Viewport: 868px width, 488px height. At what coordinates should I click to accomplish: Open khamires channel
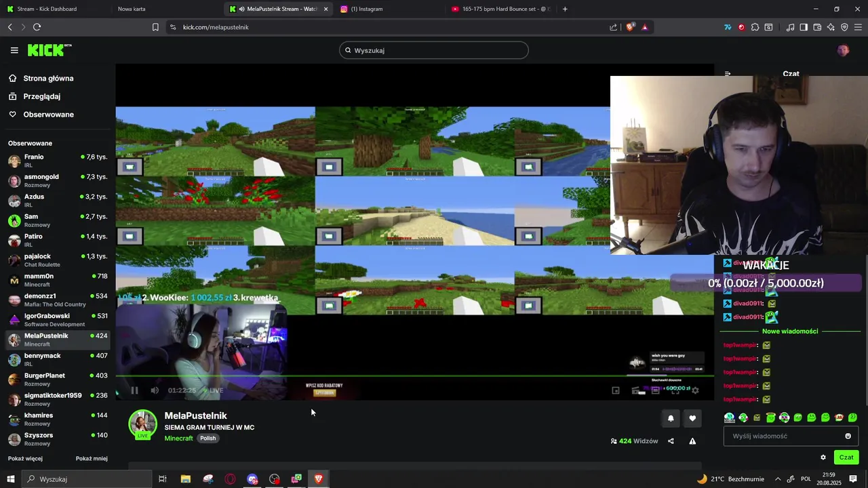[x=58, y=419]
